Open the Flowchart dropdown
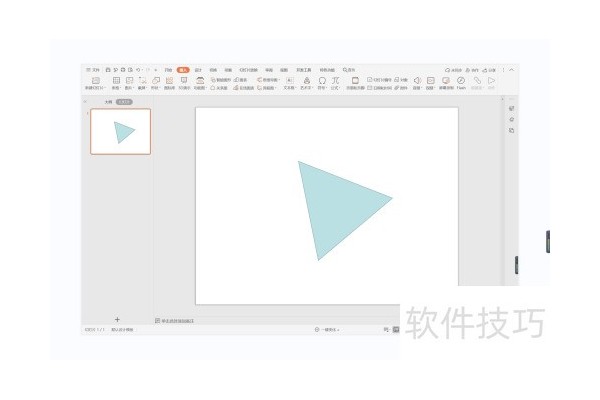This screenshot has height=400, width=600. [267, 88]
